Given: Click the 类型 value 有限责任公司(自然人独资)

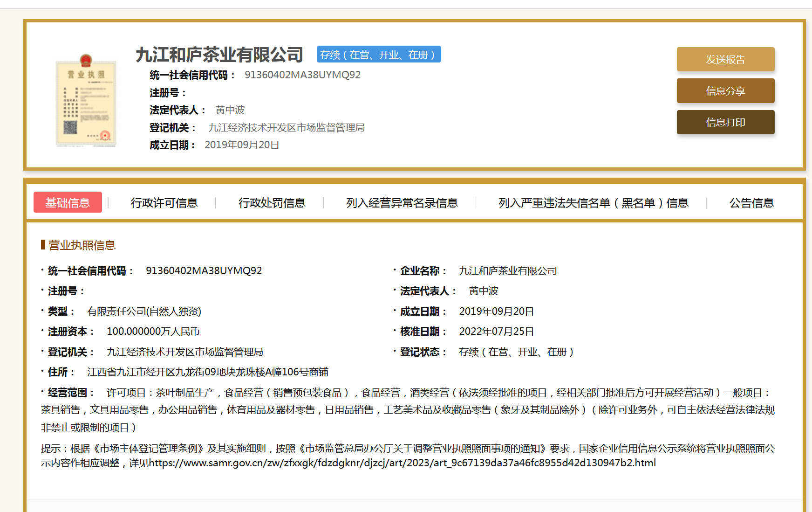Looking at the screenshot, I should tap(144, 311).
